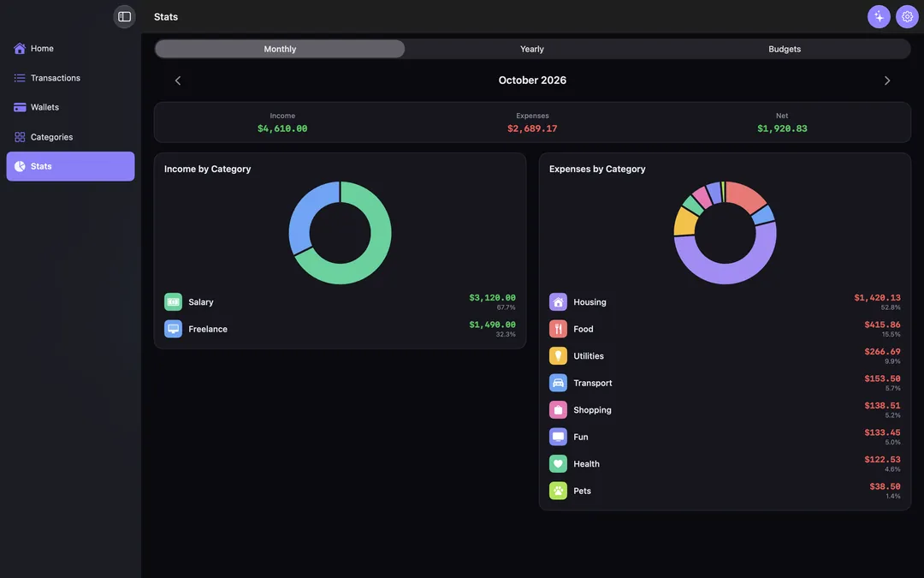This screenshot has height=578, width=924.
Task: Click the Transport amount $153.50
Action: (882, 378)
